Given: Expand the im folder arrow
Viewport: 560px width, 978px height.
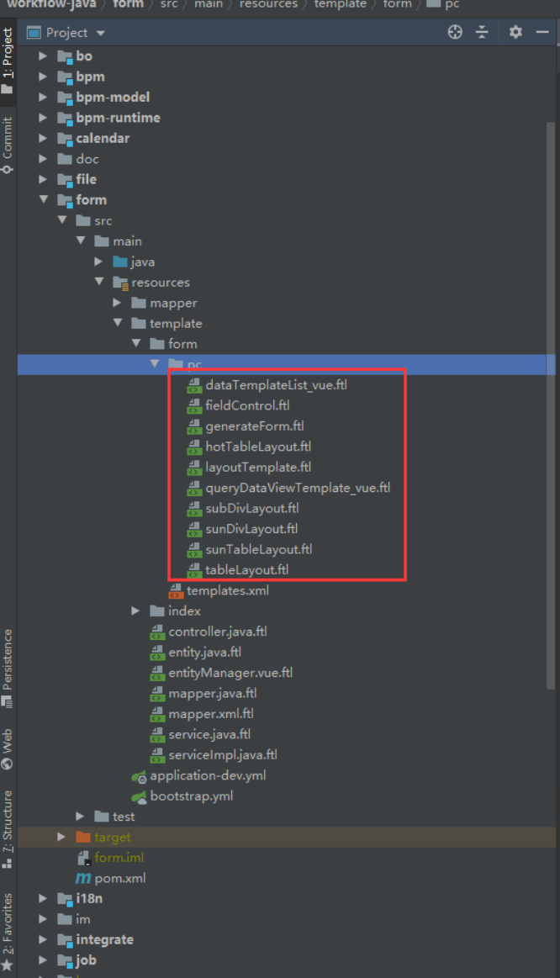Looking at the screenshot, I should 43,919.
